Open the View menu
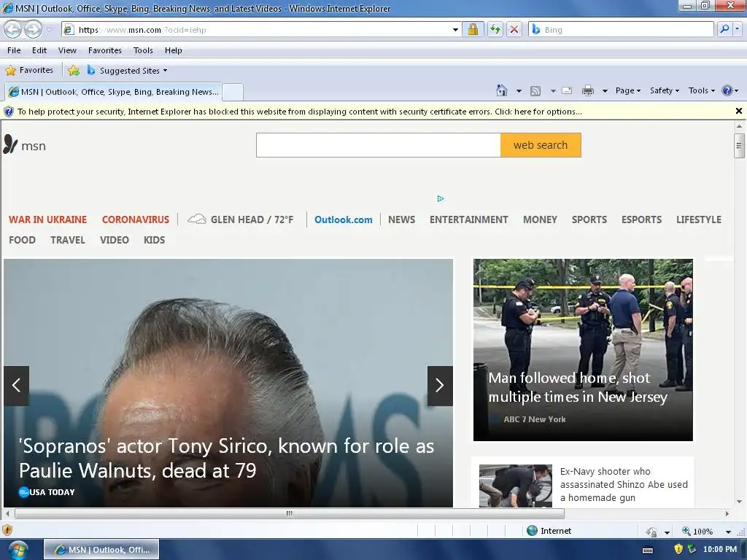The width and height of the screenshot is (747, 560). click(x=67, y=50)
